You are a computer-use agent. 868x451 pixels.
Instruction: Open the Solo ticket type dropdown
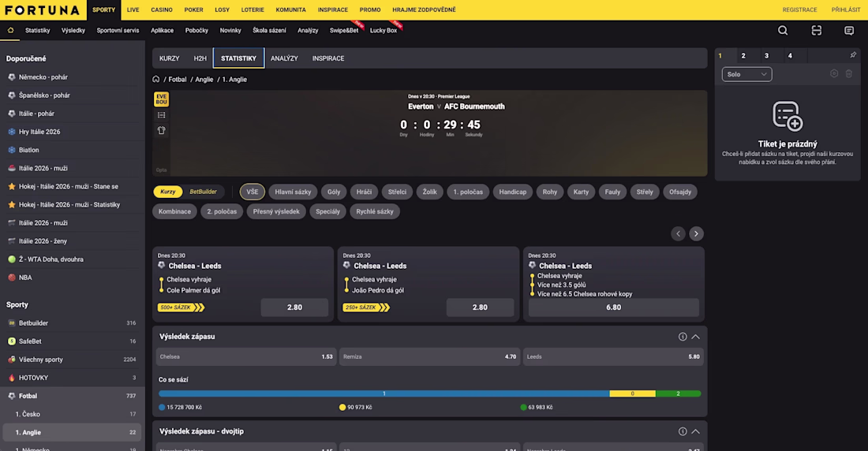(746, 74)
